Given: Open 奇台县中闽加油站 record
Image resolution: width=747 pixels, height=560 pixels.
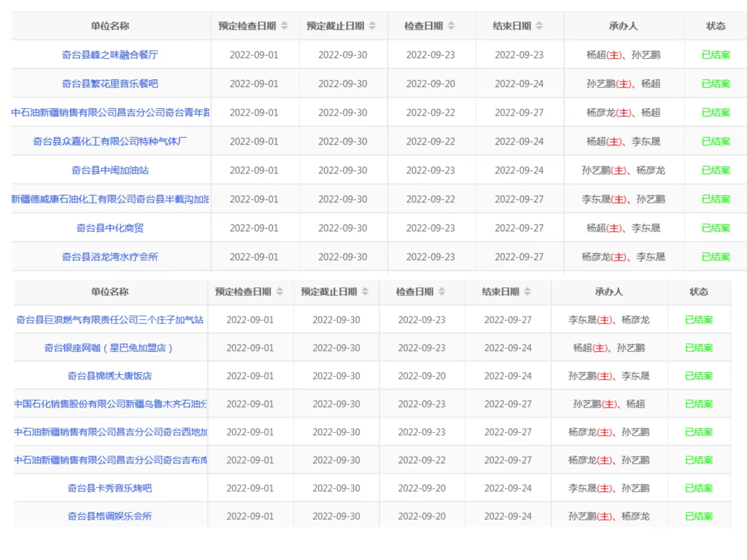Looking at the screenshot, I should point(110,170).
